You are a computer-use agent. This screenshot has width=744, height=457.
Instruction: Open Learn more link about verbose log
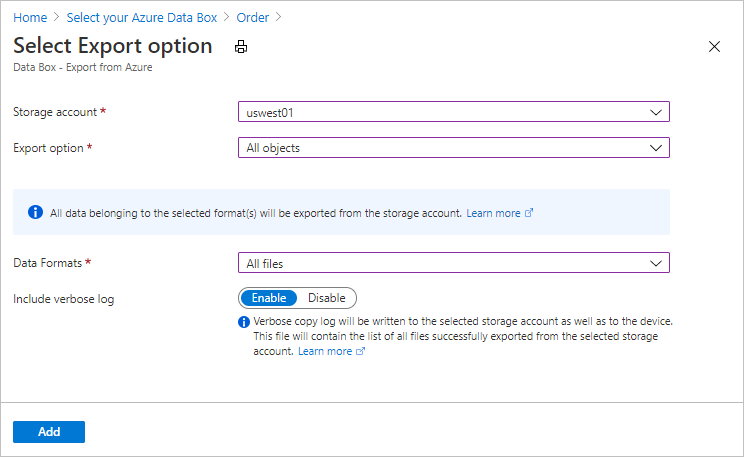[x=325, y=352]
